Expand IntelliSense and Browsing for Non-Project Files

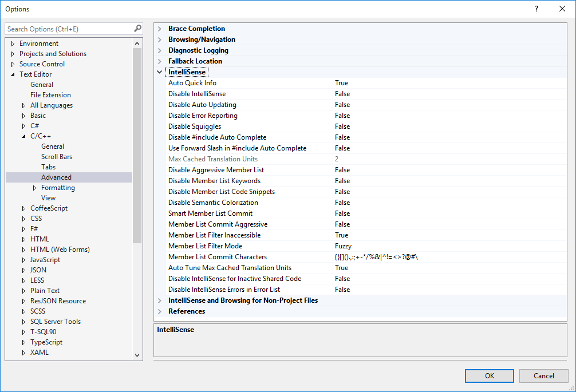160,300
